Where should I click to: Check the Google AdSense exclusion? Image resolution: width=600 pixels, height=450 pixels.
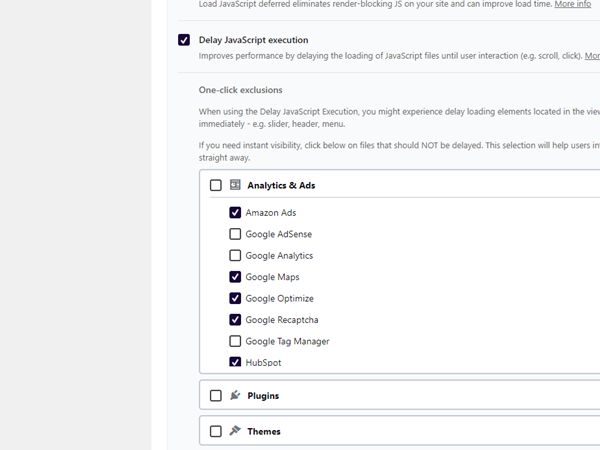coord(235,234)
